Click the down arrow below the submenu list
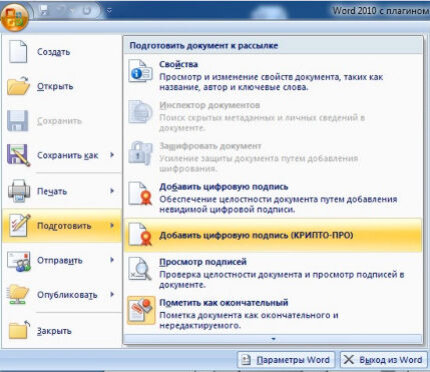The image size is (430, 372). coord(273,339)
